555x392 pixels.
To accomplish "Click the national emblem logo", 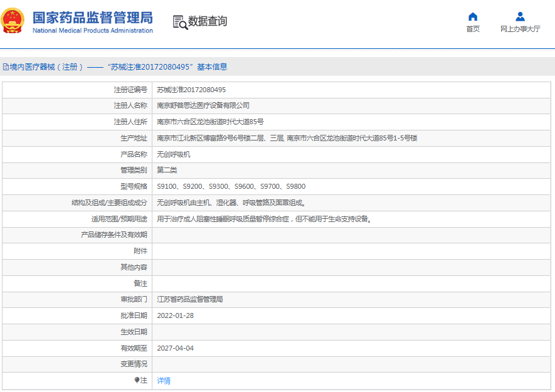I will 13,21.
